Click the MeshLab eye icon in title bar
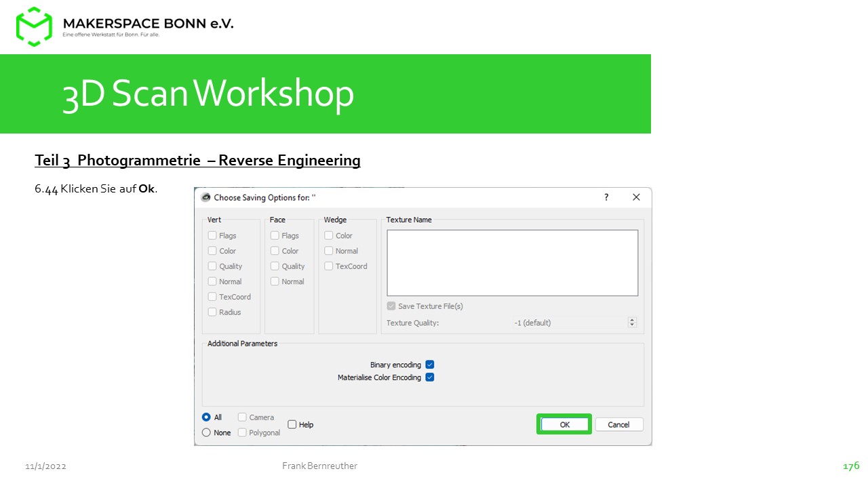 [x=205, y=197]
